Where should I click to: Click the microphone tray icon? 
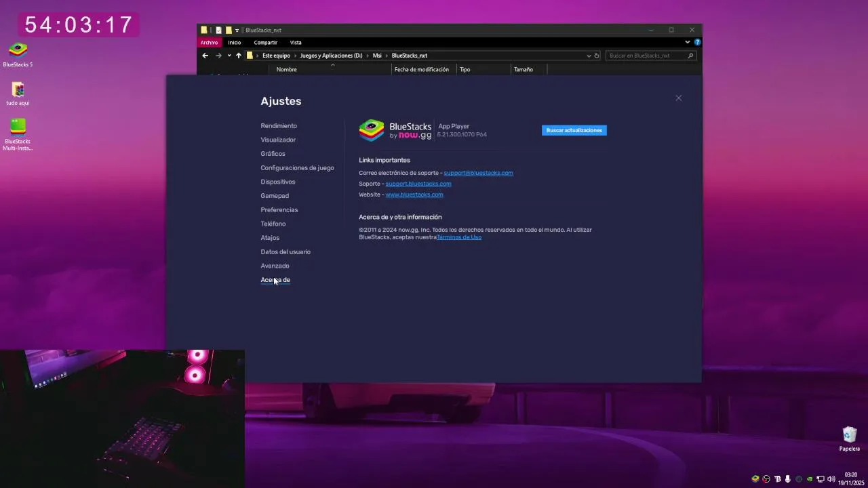click(x=787, y=479)
